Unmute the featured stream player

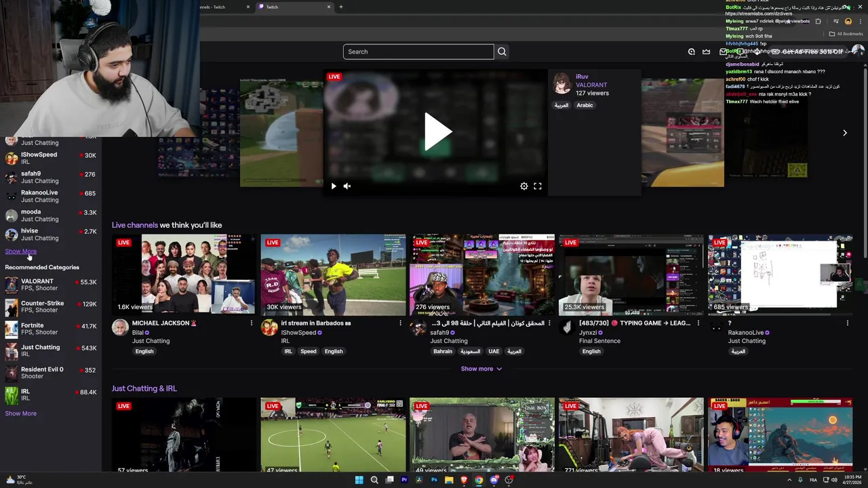coord(347,186)
